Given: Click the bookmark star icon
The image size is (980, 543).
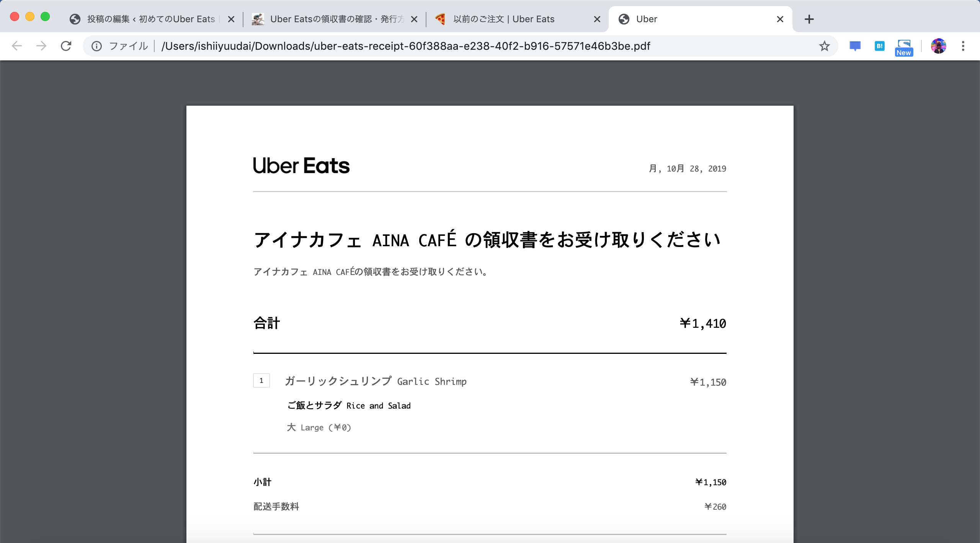Looking at the screenshot, I should tap(824, 46).
